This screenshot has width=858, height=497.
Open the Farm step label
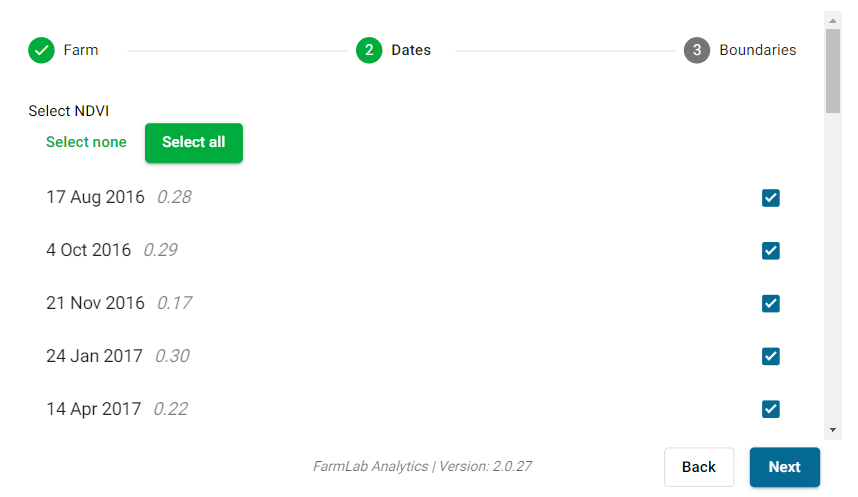coord(81,50)
